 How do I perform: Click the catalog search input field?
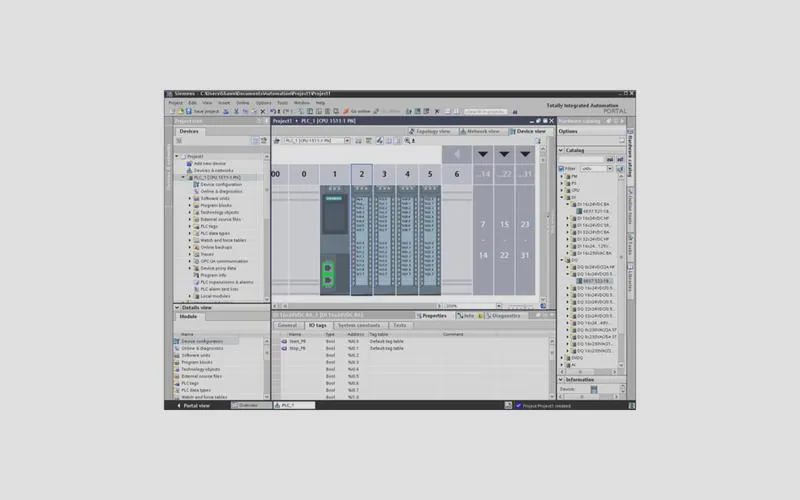(x=582, y=159)
